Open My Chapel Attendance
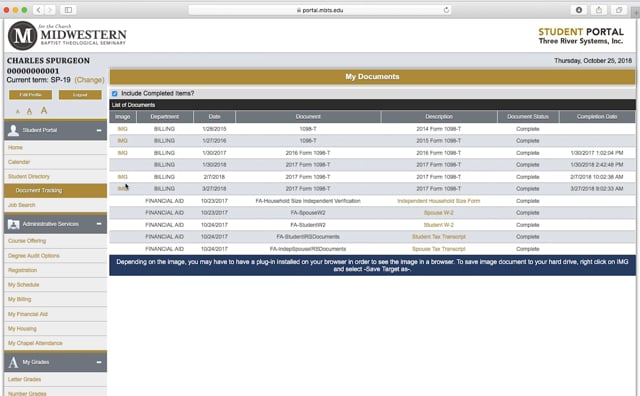 [35, 343]
